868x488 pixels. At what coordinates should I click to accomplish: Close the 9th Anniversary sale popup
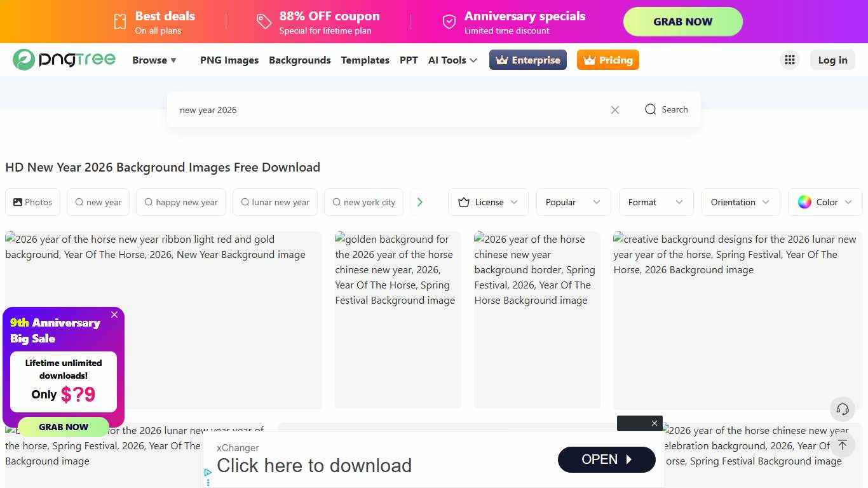[x=114, y=315]
